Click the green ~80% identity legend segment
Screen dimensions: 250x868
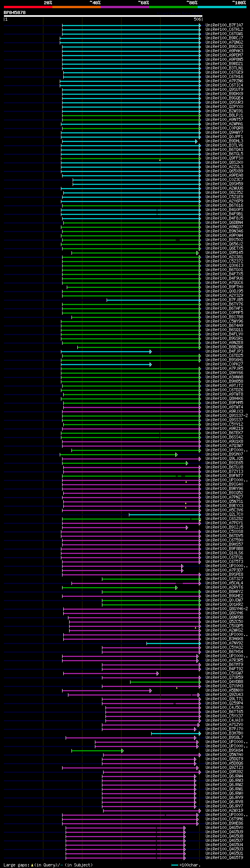[x=173, y=7]
